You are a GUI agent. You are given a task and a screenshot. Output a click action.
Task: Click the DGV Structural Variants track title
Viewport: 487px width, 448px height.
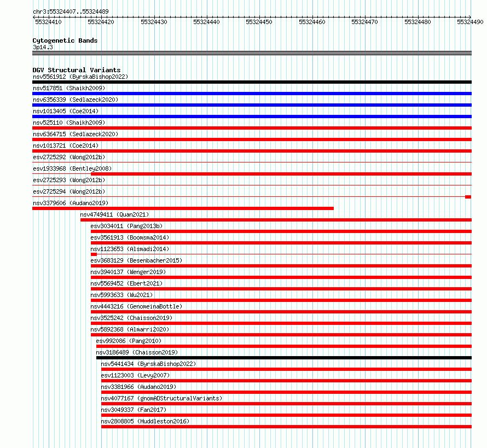tap(77, 70)
